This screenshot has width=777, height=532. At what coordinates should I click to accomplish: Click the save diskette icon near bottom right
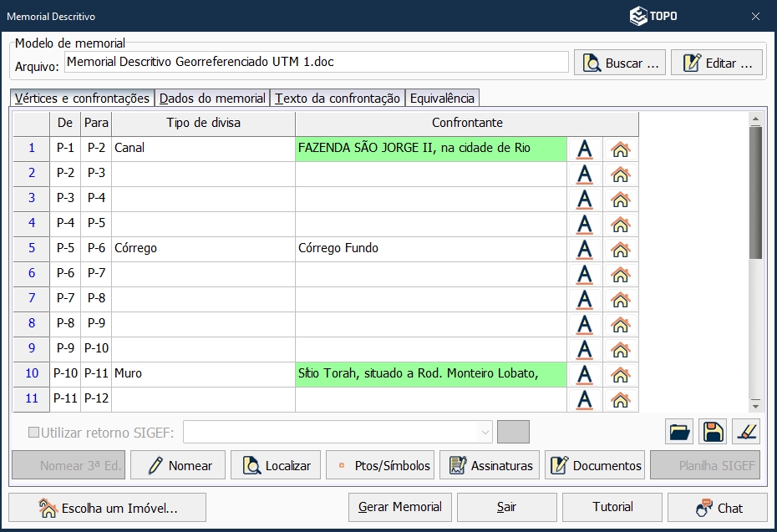click(x=712, y=431)
